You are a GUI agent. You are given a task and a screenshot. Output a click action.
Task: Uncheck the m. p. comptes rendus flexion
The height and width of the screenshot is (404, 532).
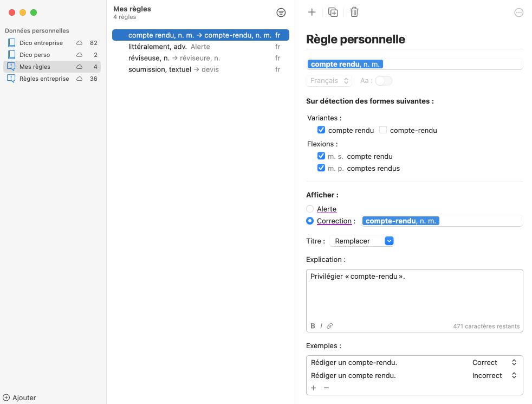321,168
